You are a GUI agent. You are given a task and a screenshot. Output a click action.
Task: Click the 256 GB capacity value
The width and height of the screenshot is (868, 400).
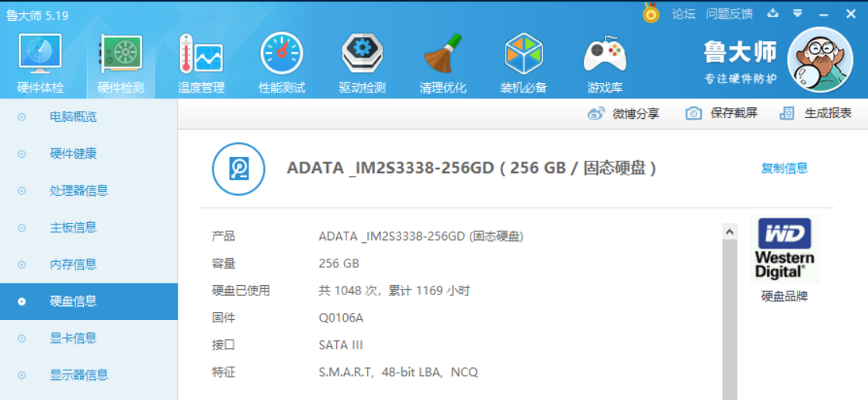(x=339, y=263)
